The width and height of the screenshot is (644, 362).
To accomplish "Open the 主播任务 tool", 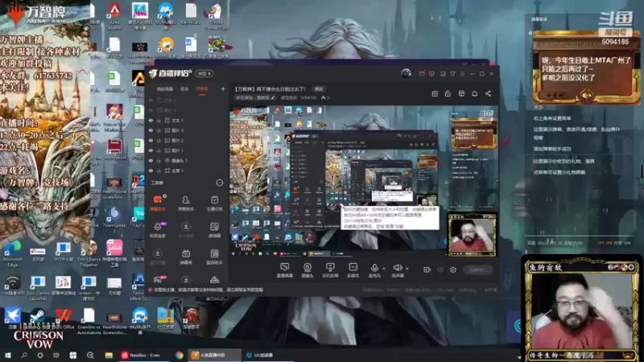I will click(214, 203).
